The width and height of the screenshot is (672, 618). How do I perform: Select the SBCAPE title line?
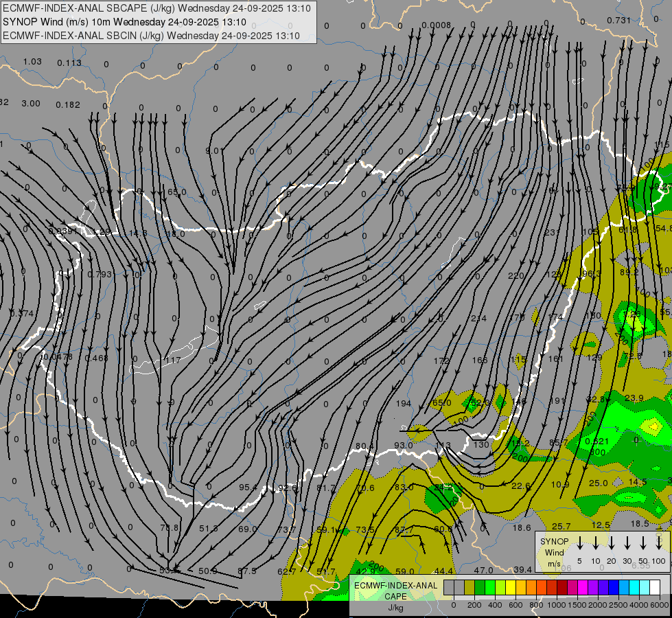coord(157,8)
